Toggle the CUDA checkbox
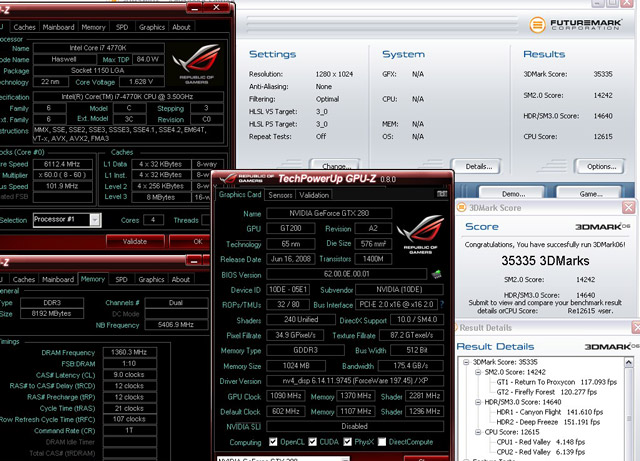Viewport: 640px width, 461px height. (313, 442)
